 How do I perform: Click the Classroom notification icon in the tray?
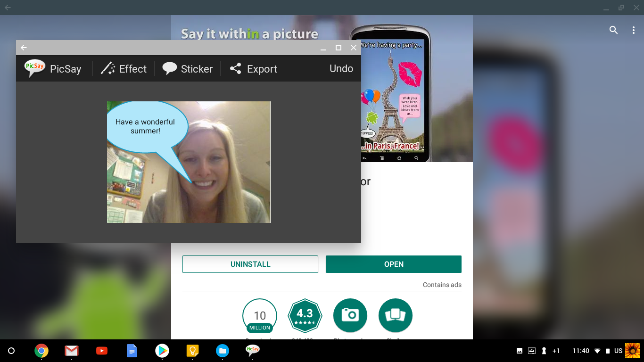click(532, 351)
